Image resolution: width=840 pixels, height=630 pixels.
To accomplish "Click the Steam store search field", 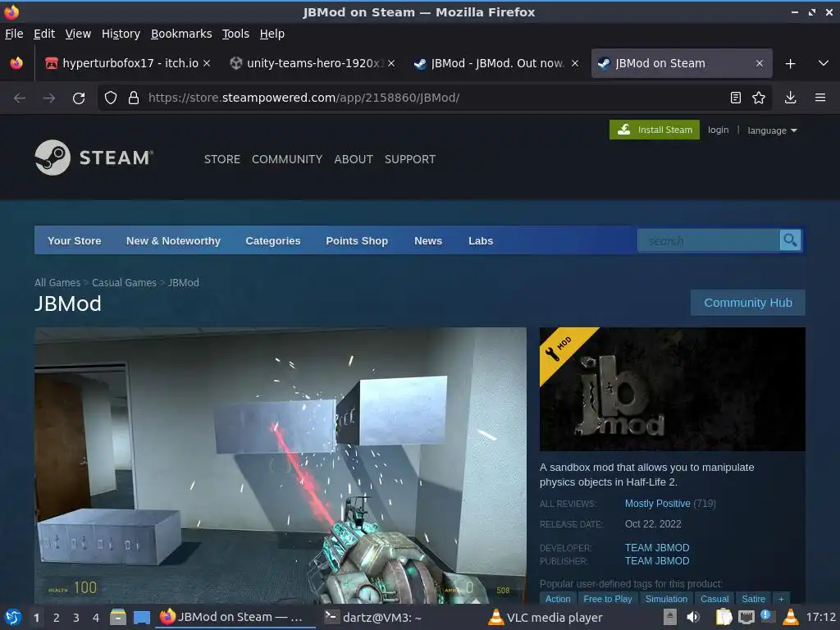I will (x=708, y=240).
